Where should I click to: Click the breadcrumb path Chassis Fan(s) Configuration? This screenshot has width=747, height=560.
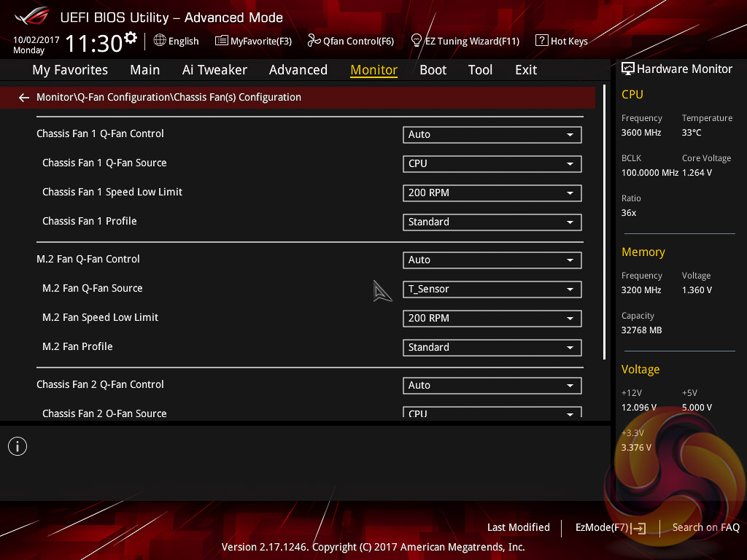click(237, 97)
